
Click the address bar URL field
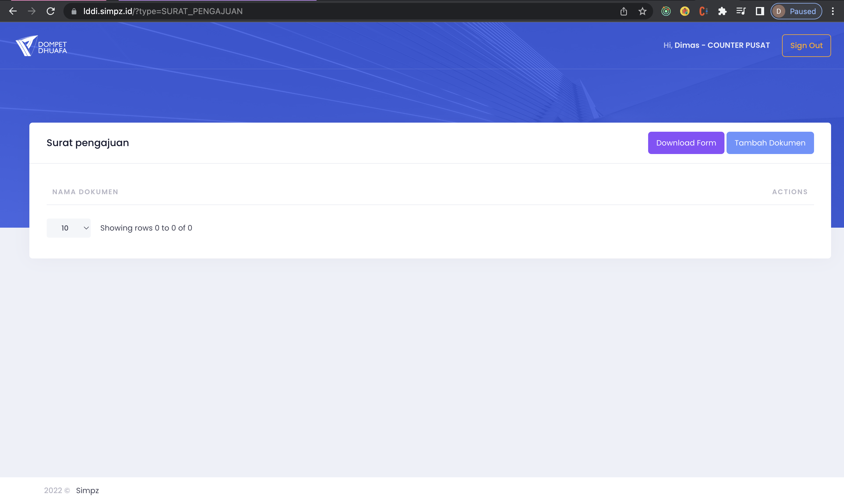(x=306, y=11)
